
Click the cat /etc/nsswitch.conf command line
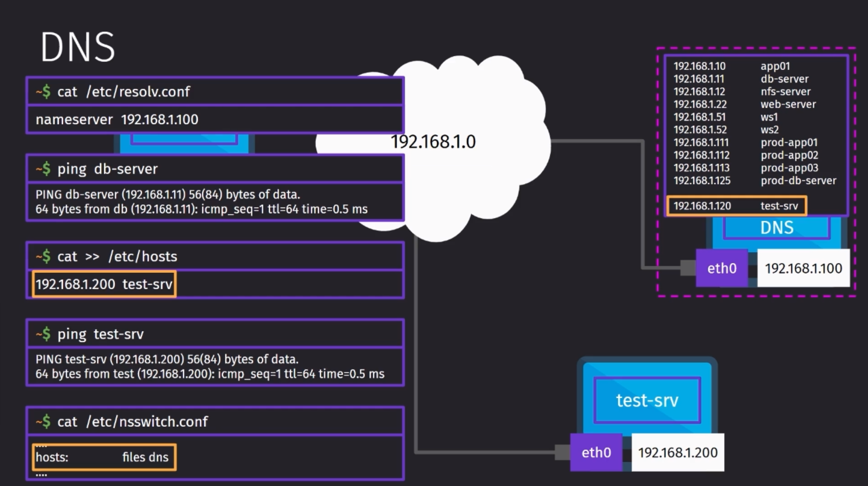[215, 421]
